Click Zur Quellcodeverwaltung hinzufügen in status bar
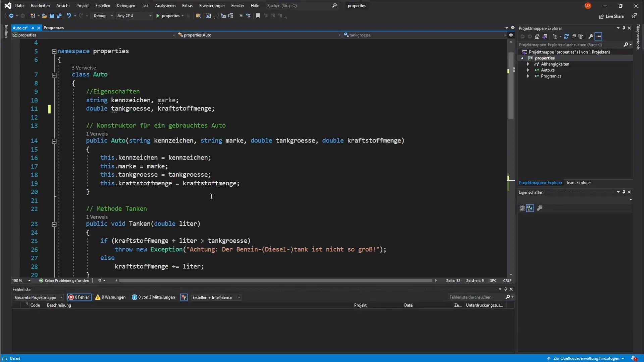 pos(586,358)
